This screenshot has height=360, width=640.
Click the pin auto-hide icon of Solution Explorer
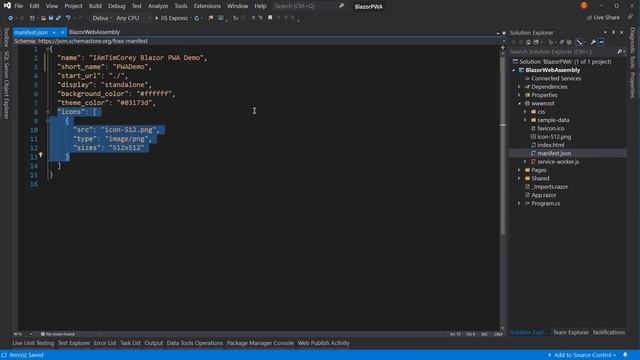coord(613,33)
